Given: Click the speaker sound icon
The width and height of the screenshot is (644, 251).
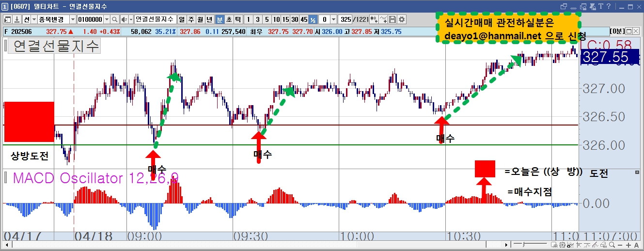Looking at the screenshot, I should [x=124, y=19].
